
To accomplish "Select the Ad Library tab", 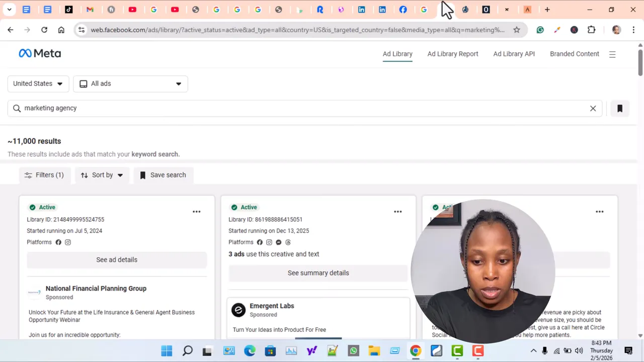I will (x=397, y=54).
